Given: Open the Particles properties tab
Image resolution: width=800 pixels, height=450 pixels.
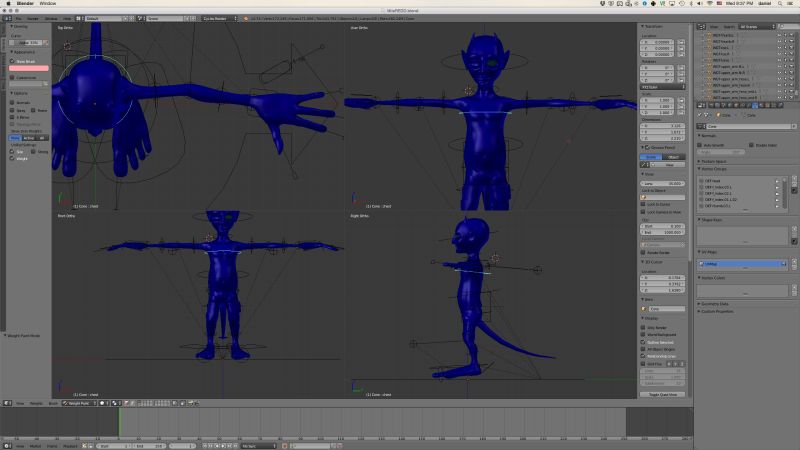Looking at the screenshot, I should (x=773, y=105).
